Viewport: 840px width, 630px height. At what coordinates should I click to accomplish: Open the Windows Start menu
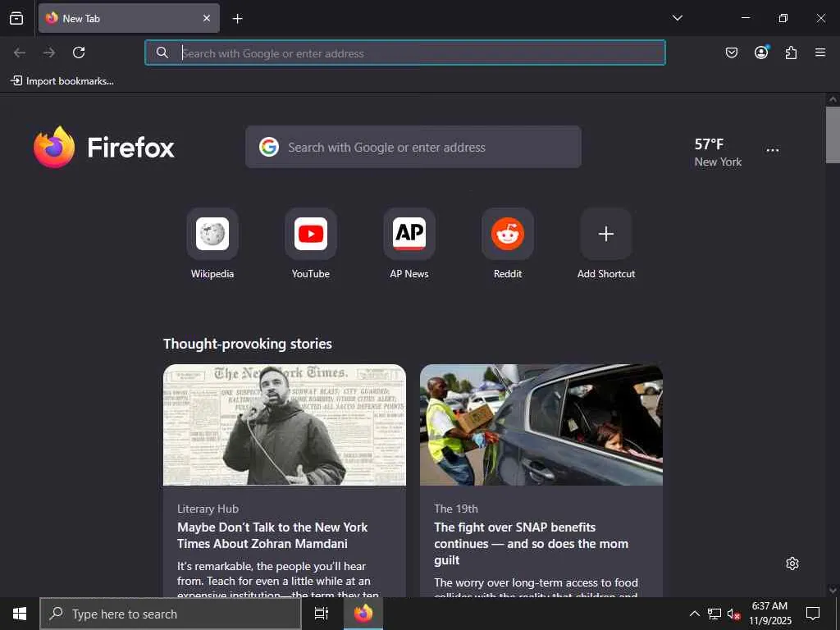click(20, 614)
